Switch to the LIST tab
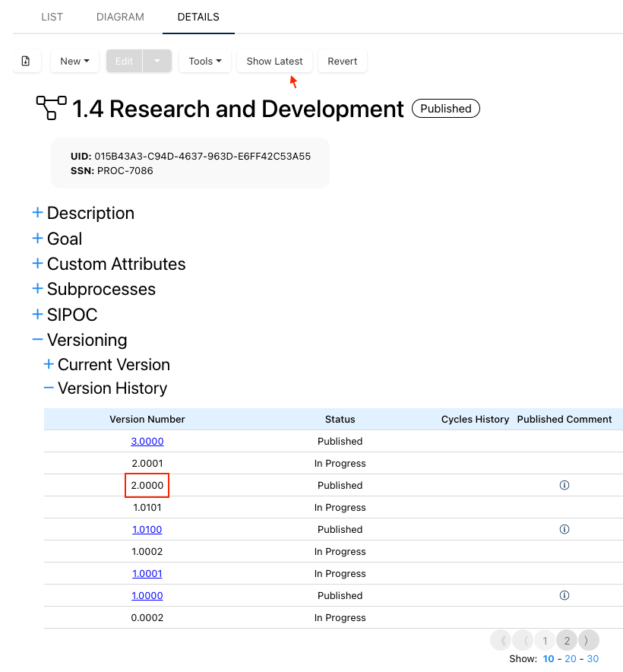 (x=52, y=17)
